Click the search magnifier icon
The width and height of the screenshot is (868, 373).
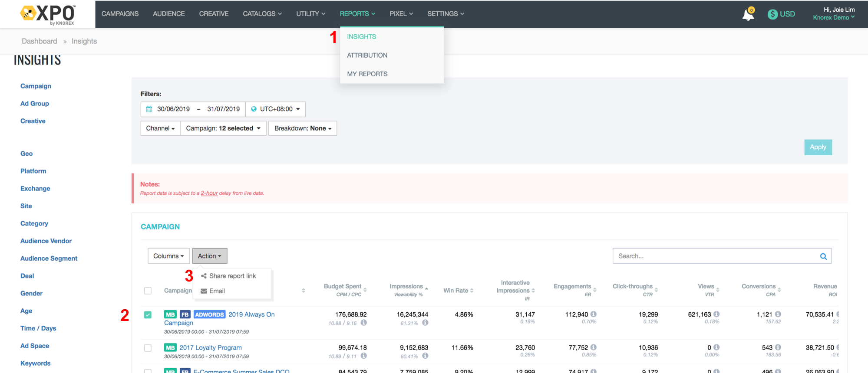click(x=823, y=256)
